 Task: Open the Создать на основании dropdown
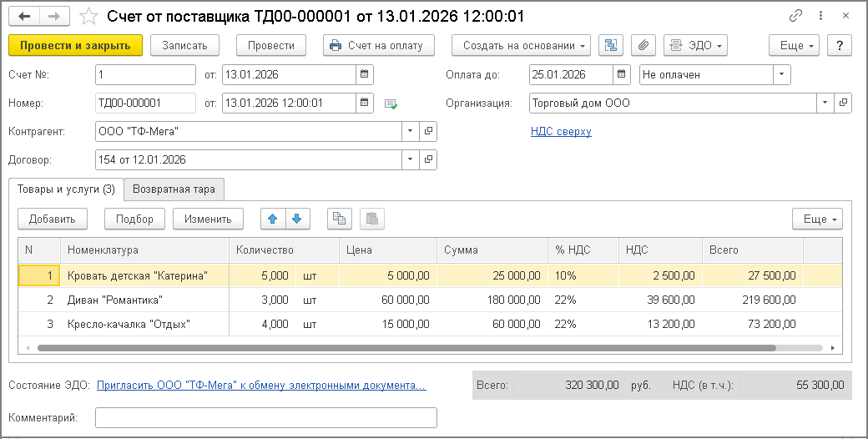point(521,45)
